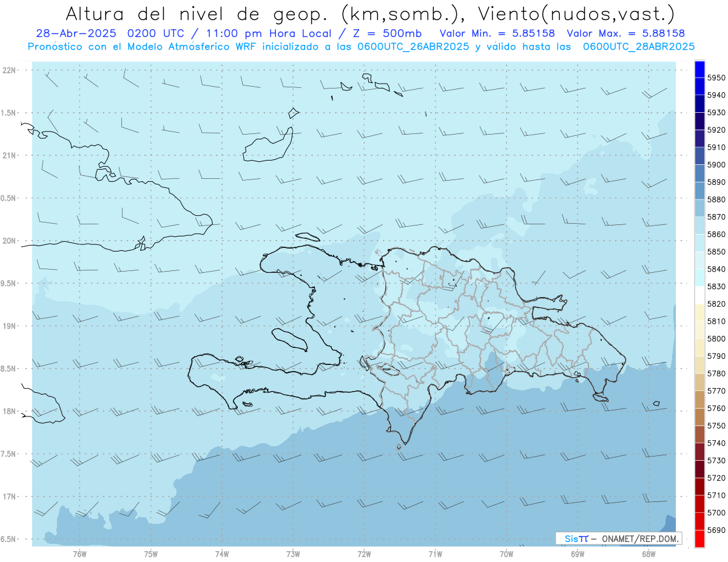Screen dimensions: 728x562
Task: Click the 20N latitude label
Action: pos(9,241)
